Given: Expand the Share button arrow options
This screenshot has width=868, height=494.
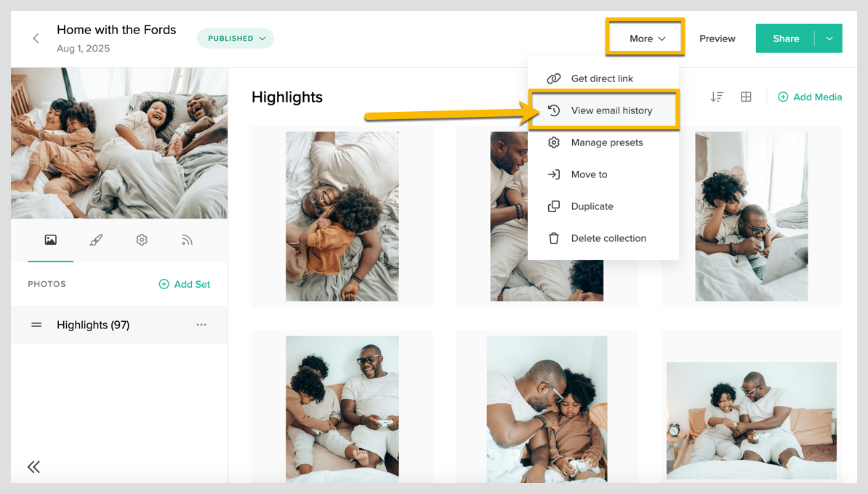Looking at the screenshot, I should [829, 39].
